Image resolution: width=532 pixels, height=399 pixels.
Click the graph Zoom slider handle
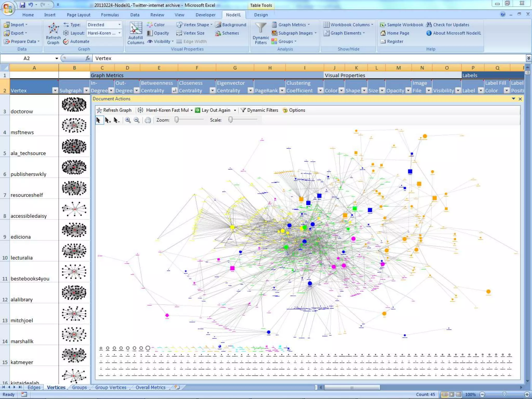pos(177,120)
